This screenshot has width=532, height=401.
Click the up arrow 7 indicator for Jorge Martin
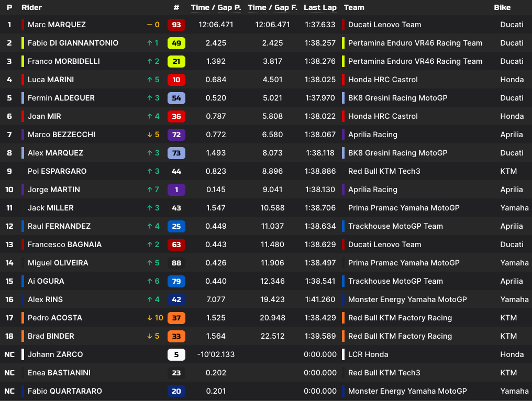point(153,190)
